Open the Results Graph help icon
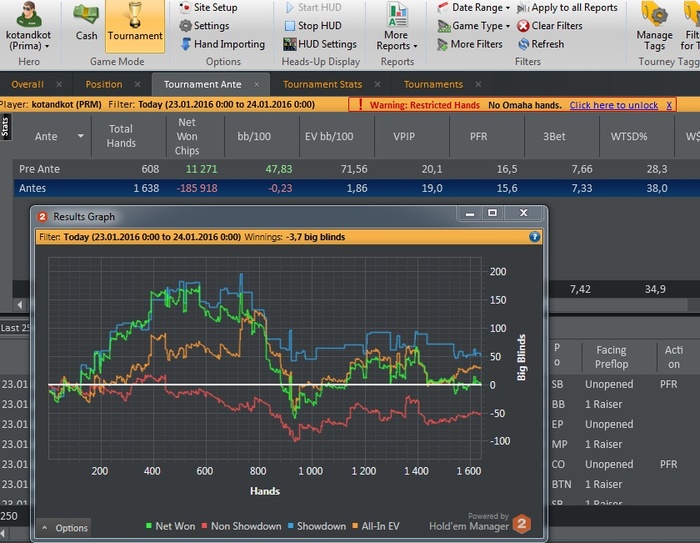 (534, 237)
